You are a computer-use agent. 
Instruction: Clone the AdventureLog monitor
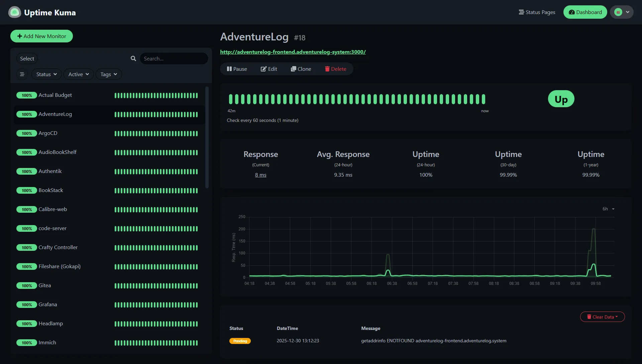point(301,69)
